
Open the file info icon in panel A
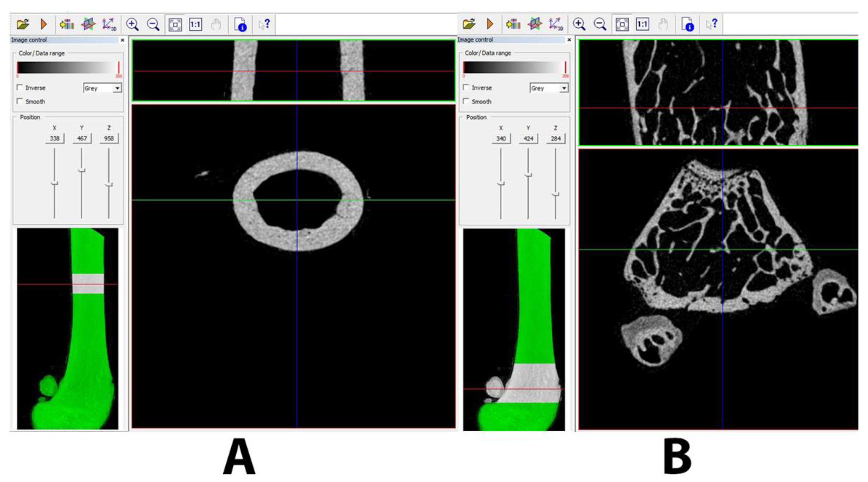coord(240,24)
